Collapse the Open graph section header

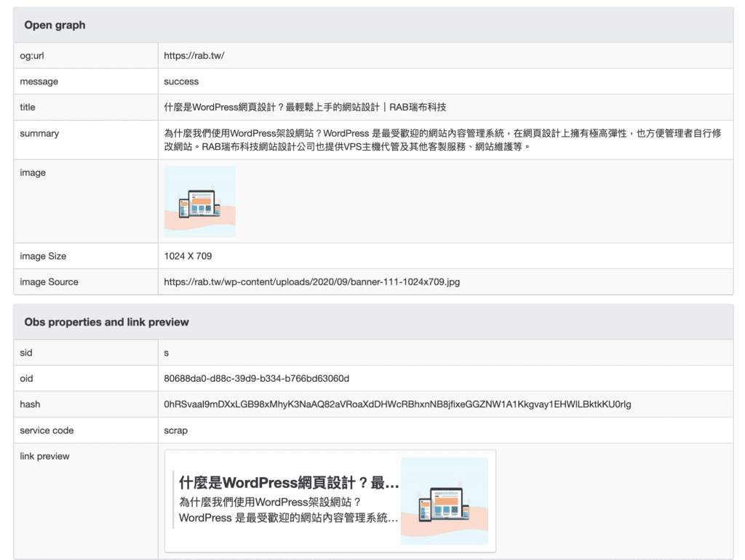55,25
